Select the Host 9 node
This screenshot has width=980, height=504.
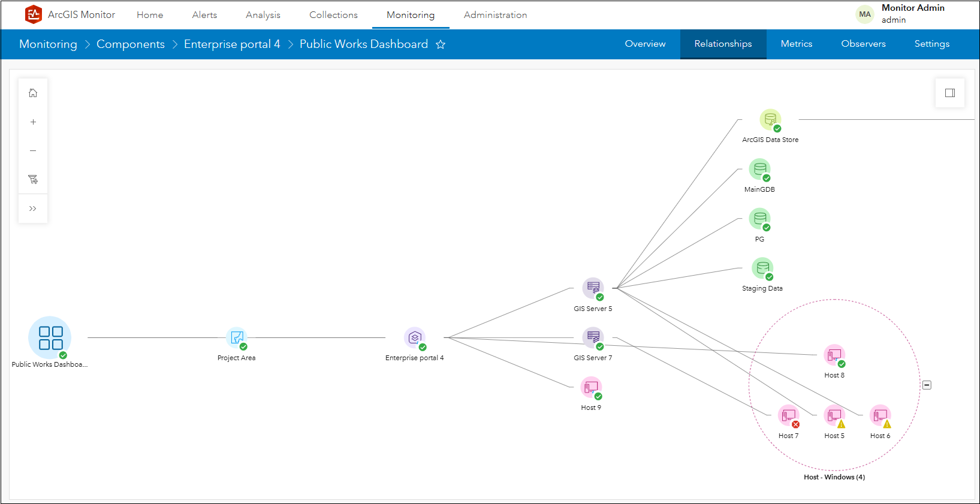(x=591, y=387)
